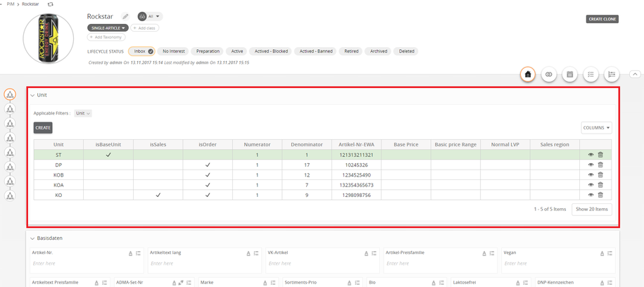Open the SINGLE-ARTICLE class dropdown
The width and height of the screenshot is (644, 287).
tap(108, 28)
